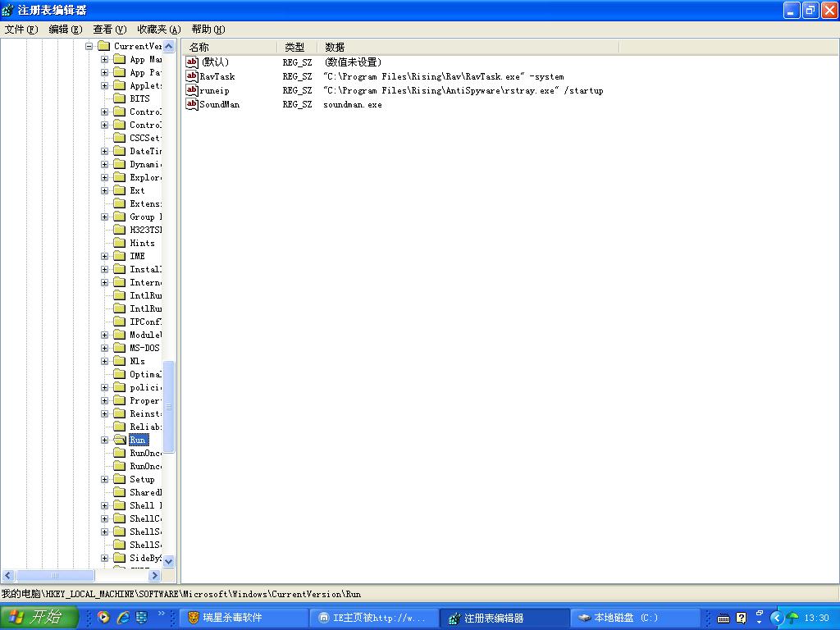Switch to IE主页被http taskbar window

(374, 619)
